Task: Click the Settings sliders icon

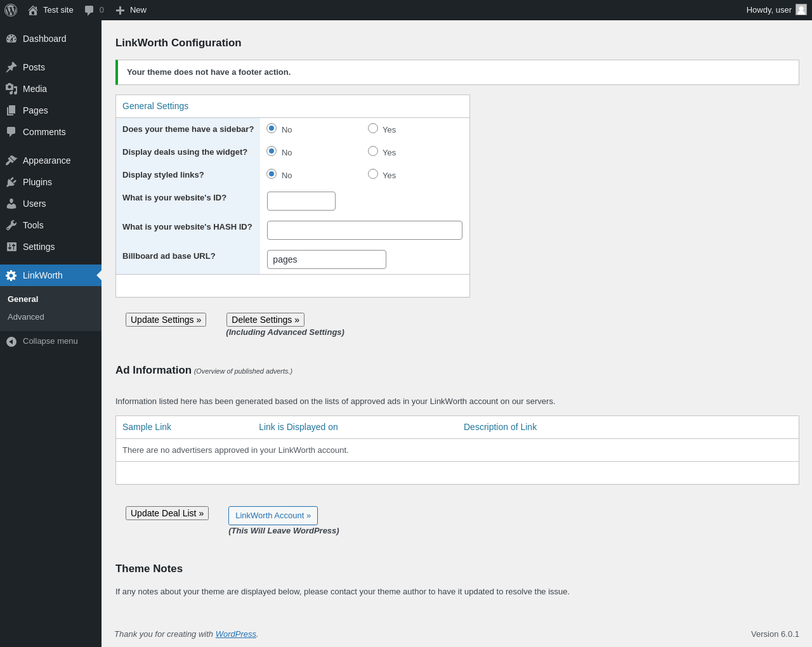Action: (x=11, y=247)
